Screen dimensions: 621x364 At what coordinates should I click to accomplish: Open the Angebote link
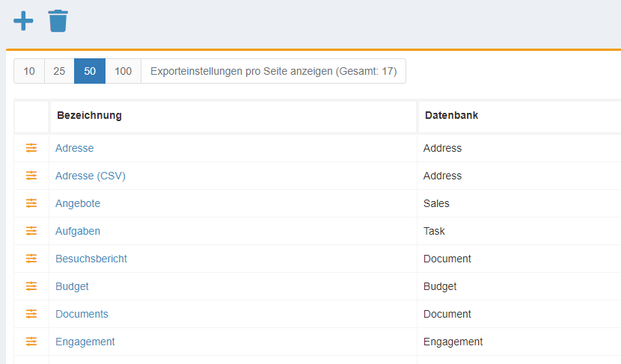coord(78,203)
